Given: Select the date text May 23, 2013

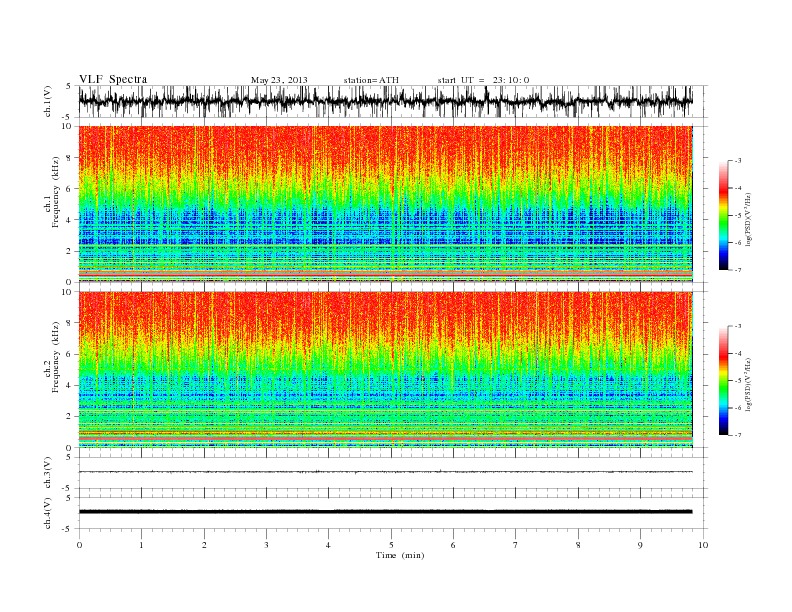Looking at the screenshot, I should coord(279,80).
